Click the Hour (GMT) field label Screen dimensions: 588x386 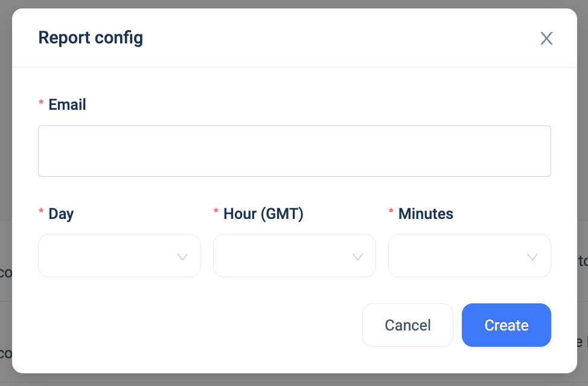click(x=263, y=214)
